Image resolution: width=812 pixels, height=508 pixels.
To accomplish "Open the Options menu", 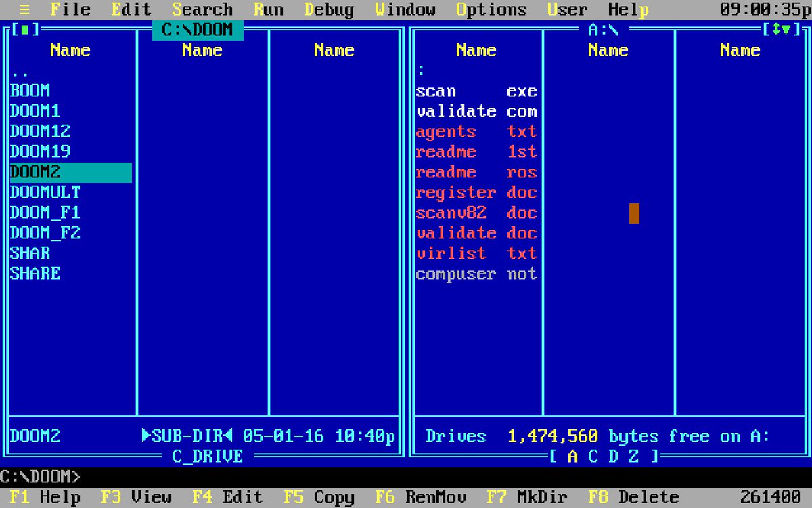I will [x=491, y=9].
